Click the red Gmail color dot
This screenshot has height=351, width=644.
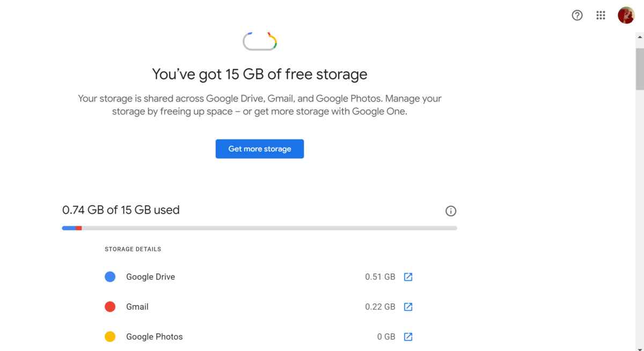click(110, 307)
